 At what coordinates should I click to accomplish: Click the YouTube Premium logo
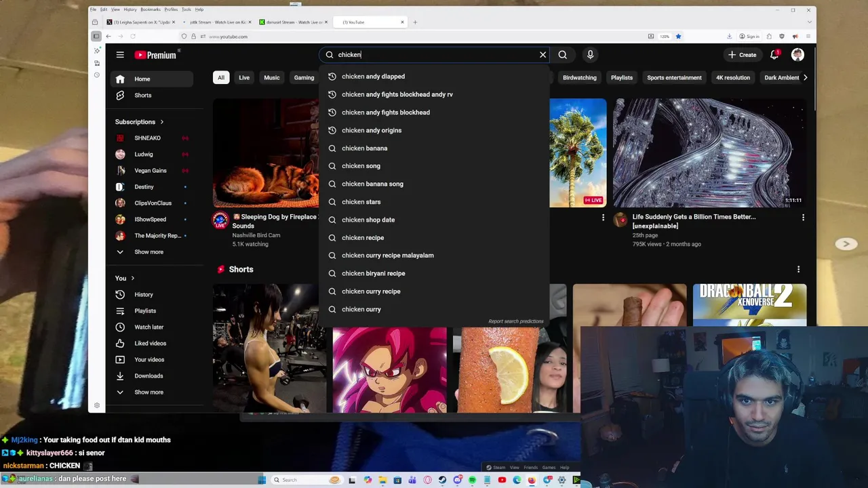tap(155, 55)
